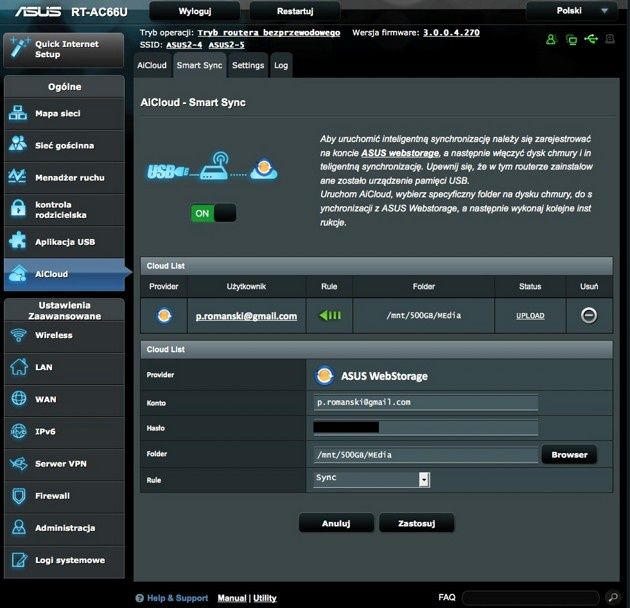The width and height of the screenshot is (630, 608).
Task: Click the /mnt/500GB/MEdia folder cell
Action: (423, 315)
